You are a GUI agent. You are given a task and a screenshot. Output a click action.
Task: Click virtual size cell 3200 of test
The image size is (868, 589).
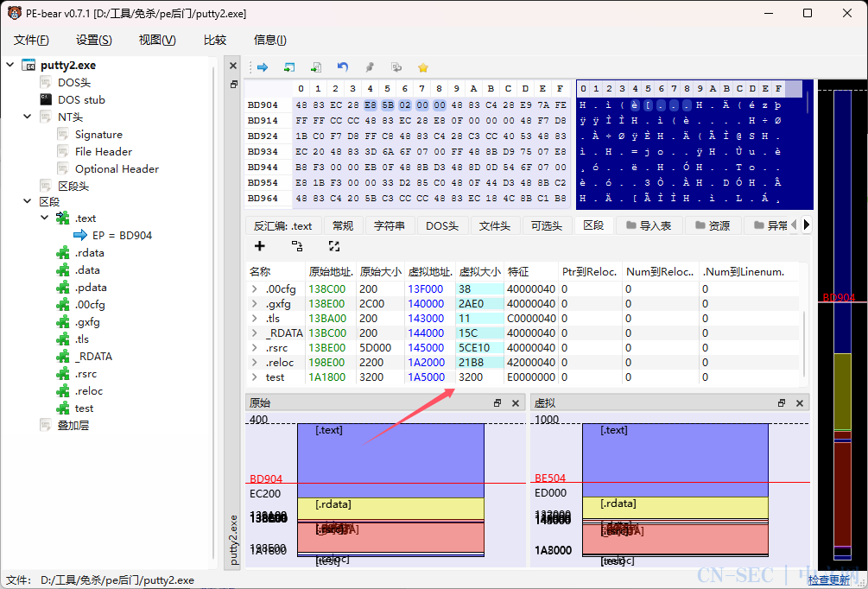[x=480, y=377]
